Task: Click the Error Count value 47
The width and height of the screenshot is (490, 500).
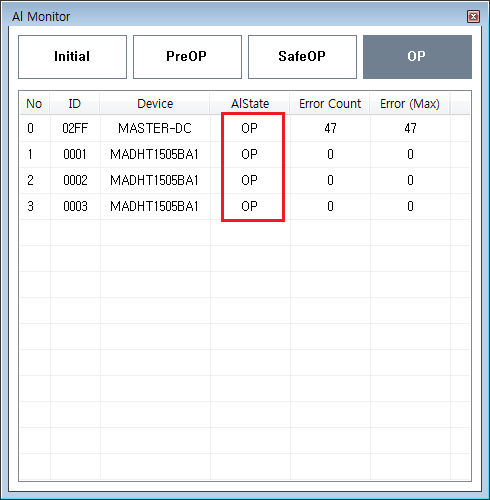Action: point(330,128)
